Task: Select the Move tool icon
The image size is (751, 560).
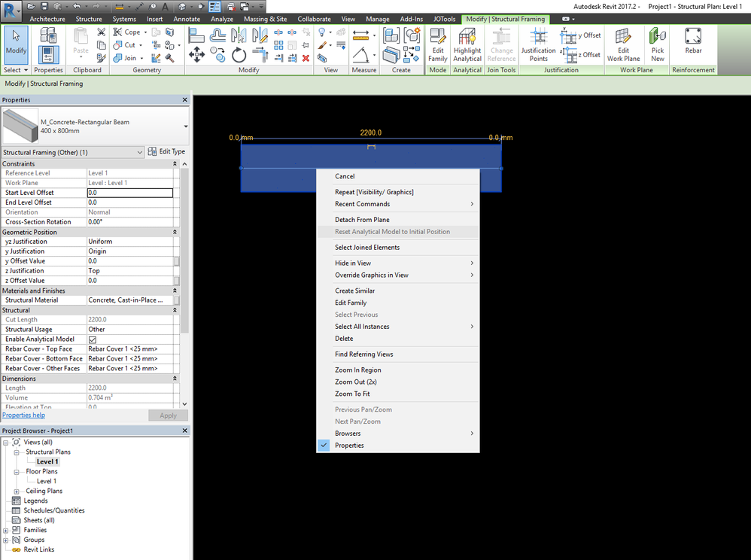Action: pos(196,55)
